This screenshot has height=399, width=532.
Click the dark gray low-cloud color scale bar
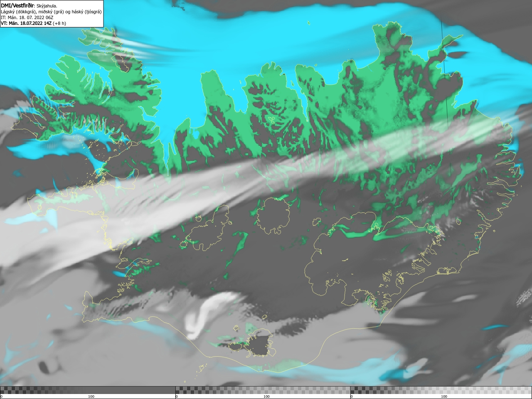(x=88, y=390)
